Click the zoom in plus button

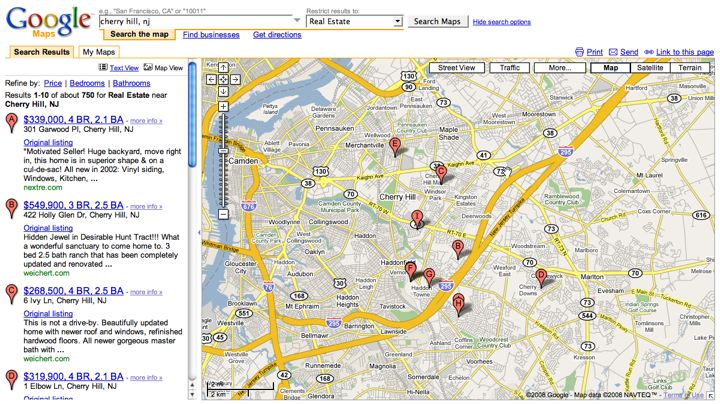pyautogui.click(x=222, y=105)
